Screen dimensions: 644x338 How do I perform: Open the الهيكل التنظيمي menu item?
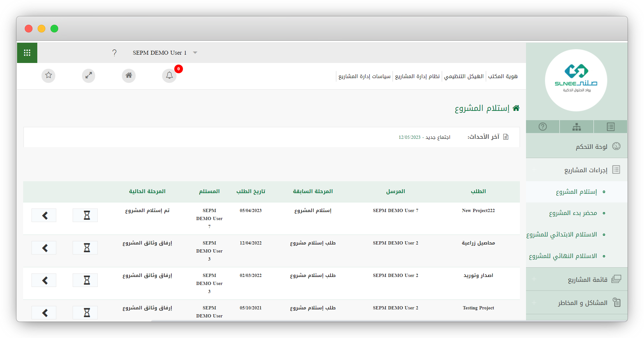(x=464, y=76)
